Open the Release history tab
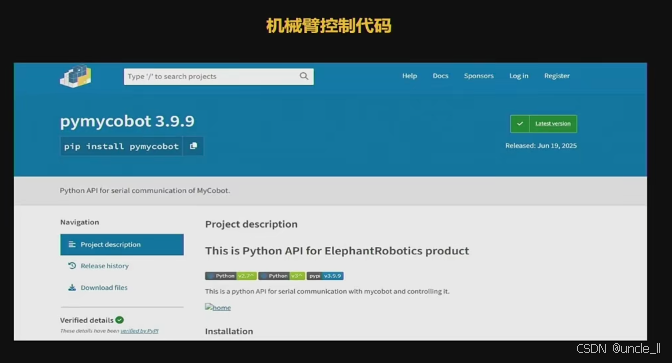Screen dimensions: 672x363 (x=122, y=266)
